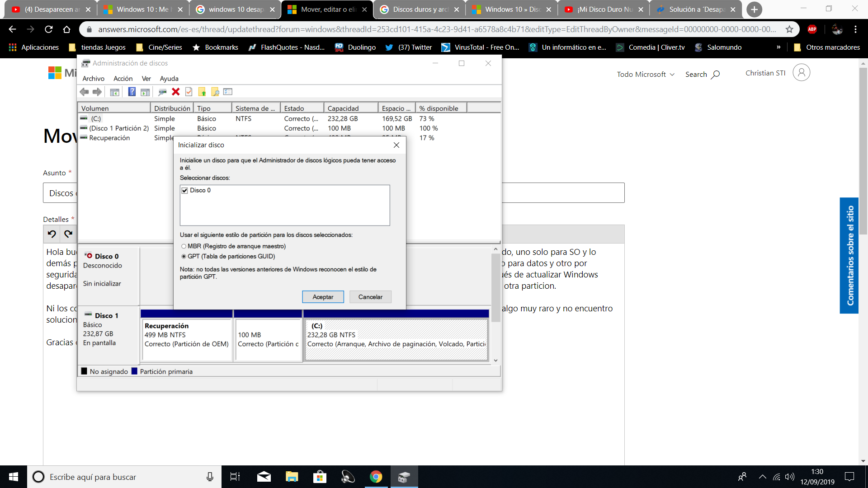Click the disk connect/refresh toolbar icon

[162, 92]
